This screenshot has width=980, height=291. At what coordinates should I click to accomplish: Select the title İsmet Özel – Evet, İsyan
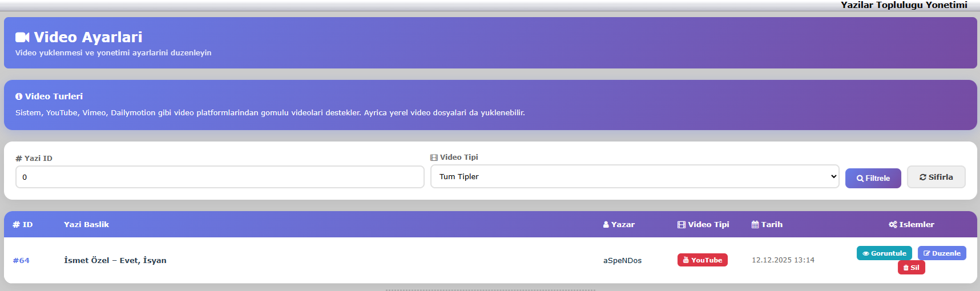(115, 260)
